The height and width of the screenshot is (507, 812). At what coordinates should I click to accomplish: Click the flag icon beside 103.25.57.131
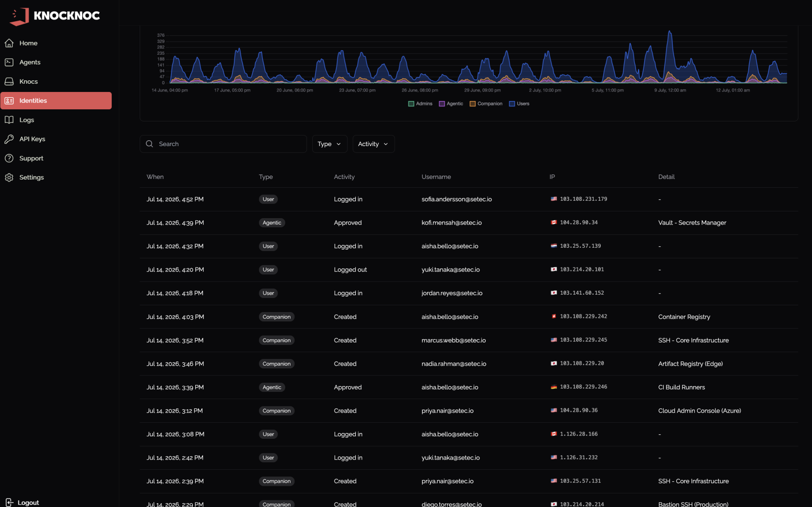coord(554,481)
